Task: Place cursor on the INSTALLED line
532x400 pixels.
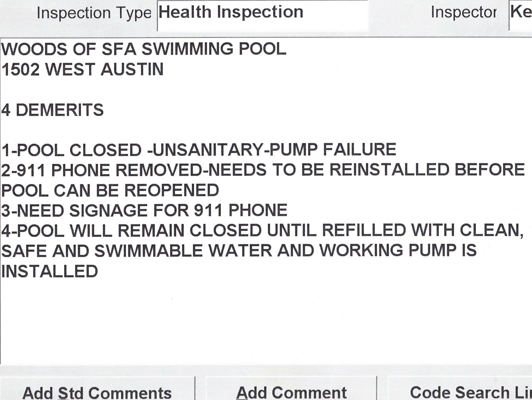Action: (50, 271)
